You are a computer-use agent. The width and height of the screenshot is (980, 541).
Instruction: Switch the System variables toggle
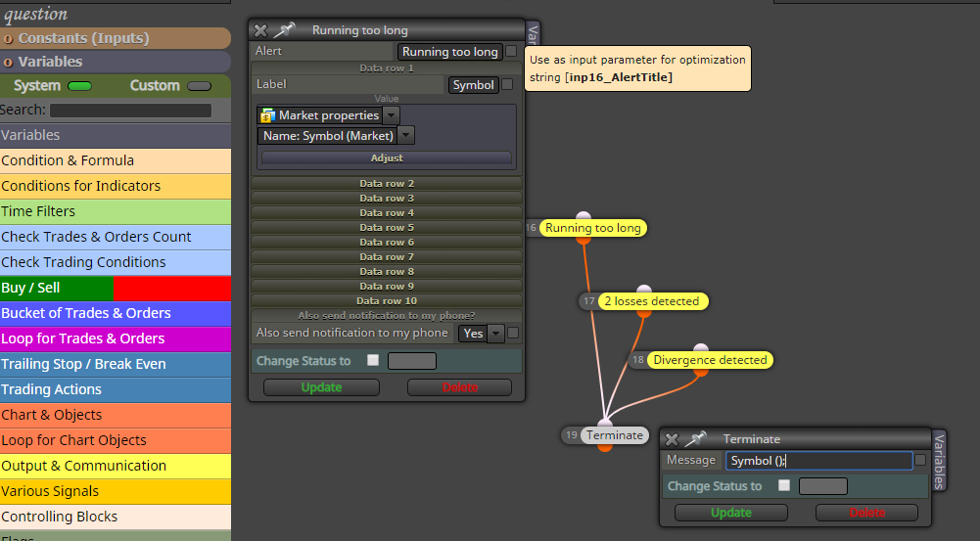[79, 86]
